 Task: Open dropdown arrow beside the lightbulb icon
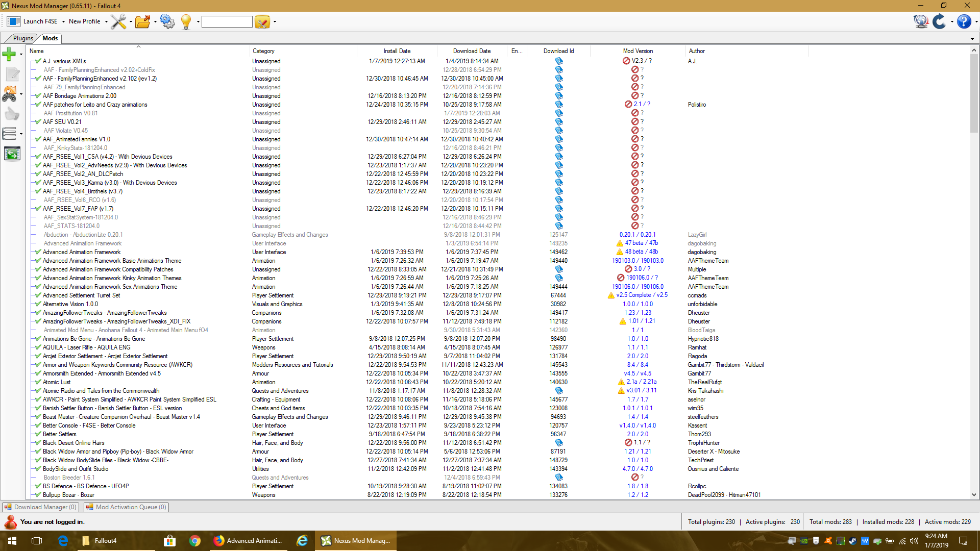pyautogui.click(x=198, y=22)
